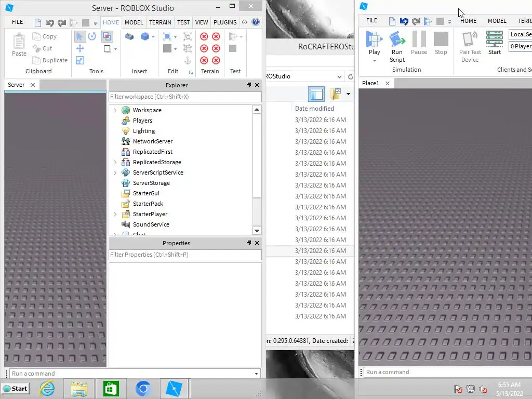Open Internet Explorer from the taskbar
The image size is (532, 399).
(x=47, y=389)
